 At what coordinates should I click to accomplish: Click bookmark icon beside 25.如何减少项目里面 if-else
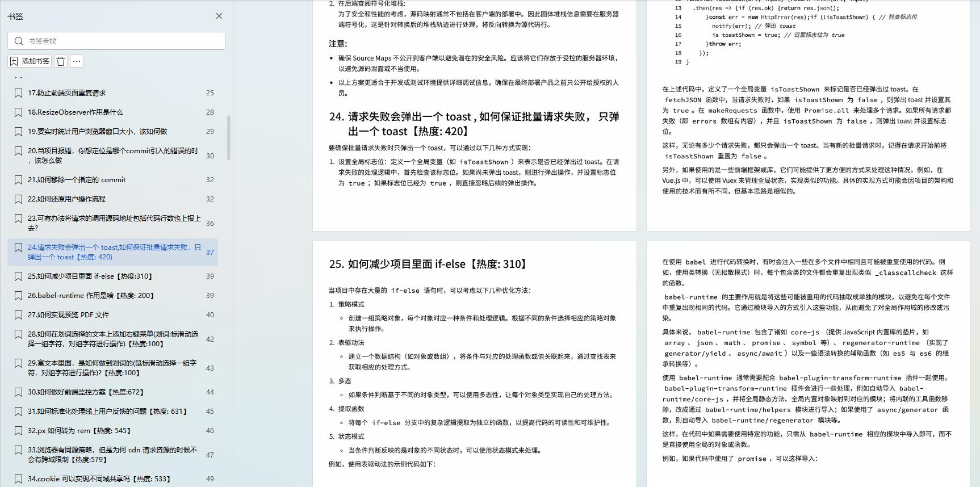[x=18, y=276]
